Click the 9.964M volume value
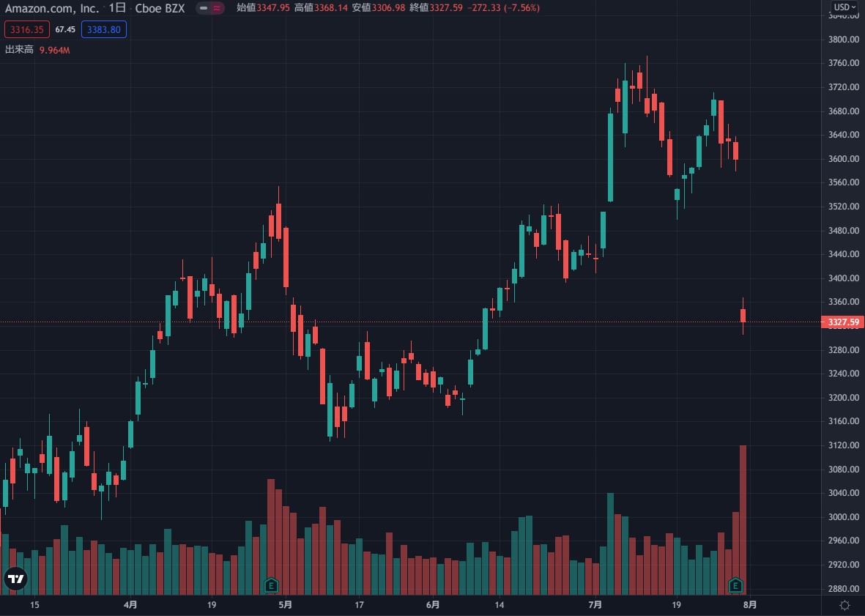Image resolution: width=865 pixels, height=616 pixels. click(x=55, y=51)
